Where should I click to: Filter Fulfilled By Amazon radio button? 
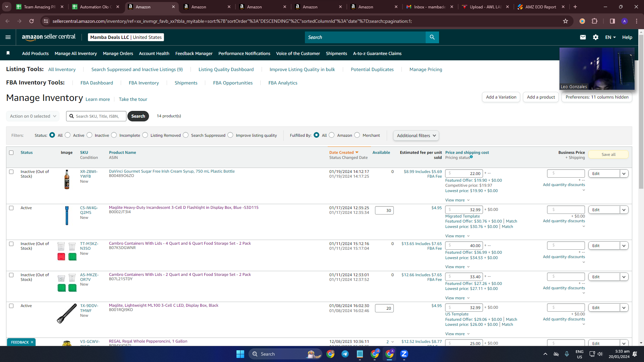pos(332,135)
